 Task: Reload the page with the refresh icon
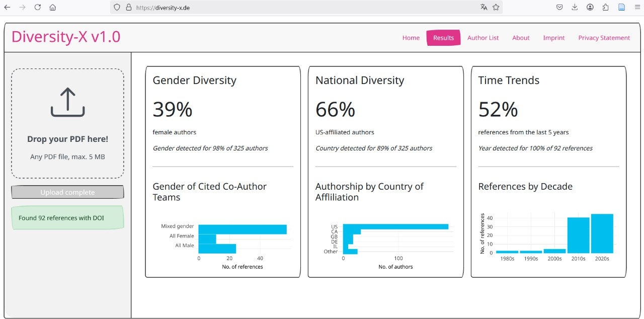(x=37, y=8)
